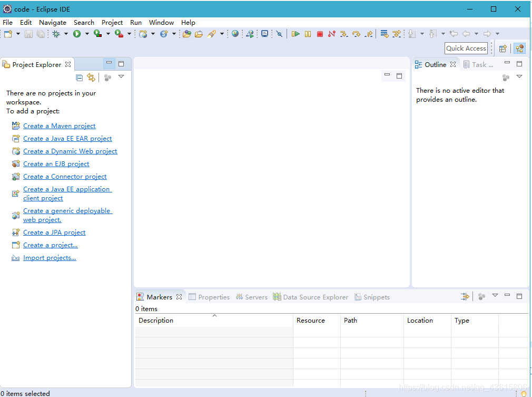532x397 pixels.
Task: Click the Coverage run icon
Action: pos(98,34)
